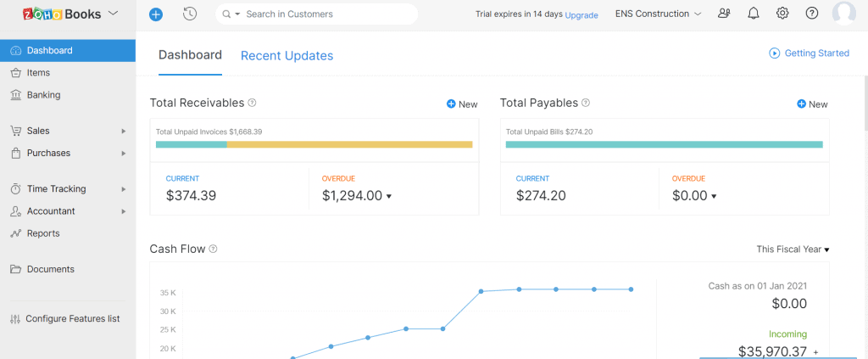
Task: Open the notifications bell icon
Action: (754, 14)
